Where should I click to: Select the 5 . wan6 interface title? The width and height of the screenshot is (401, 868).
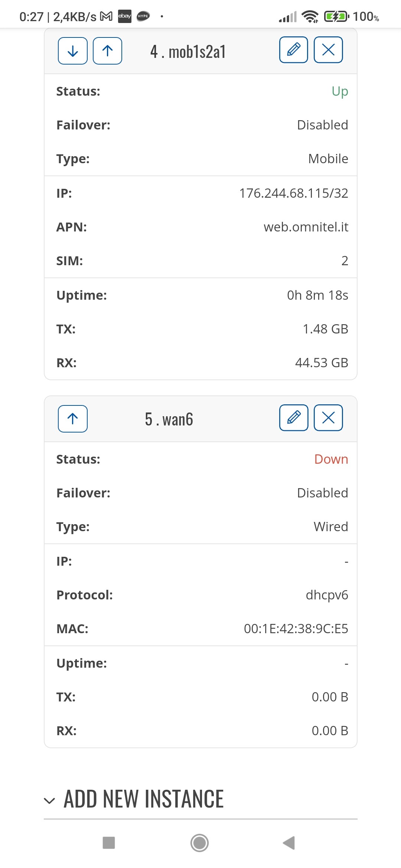coord(169,420)
